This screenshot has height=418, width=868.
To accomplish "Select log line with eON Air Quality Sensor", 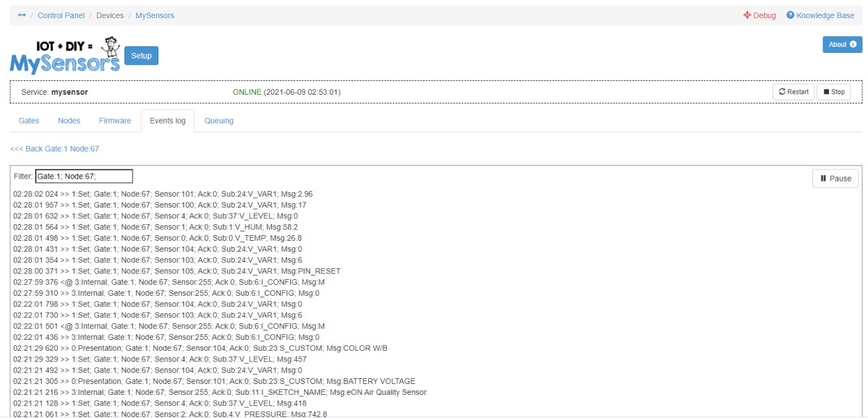I will click(220, 393).
